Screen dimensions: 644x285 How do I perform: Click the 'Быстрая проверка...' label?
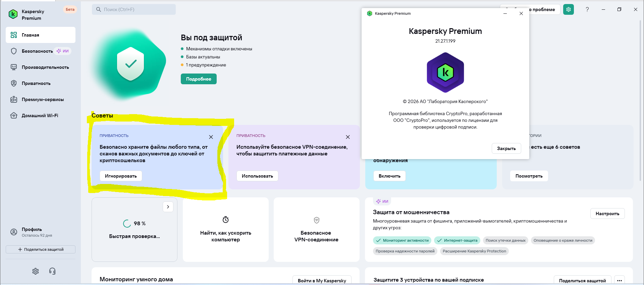pyautogui.click(x=135, y=236)
